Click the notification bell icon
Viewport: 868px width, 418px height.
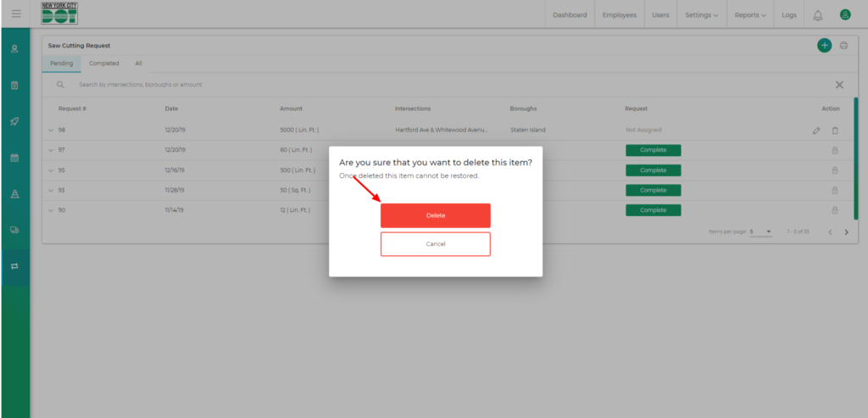pyautogui.click(x=817, y=15)
